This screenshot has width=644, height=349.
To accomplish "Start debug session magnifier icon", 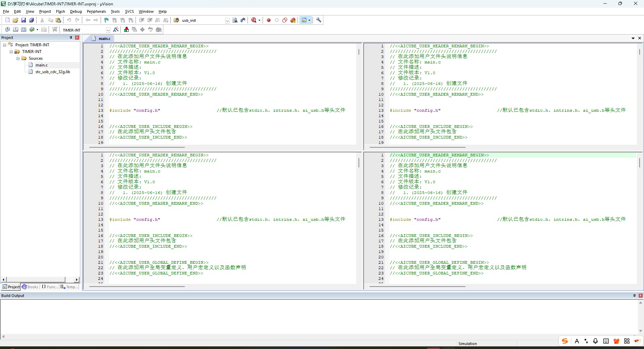I will click(254, 20).
